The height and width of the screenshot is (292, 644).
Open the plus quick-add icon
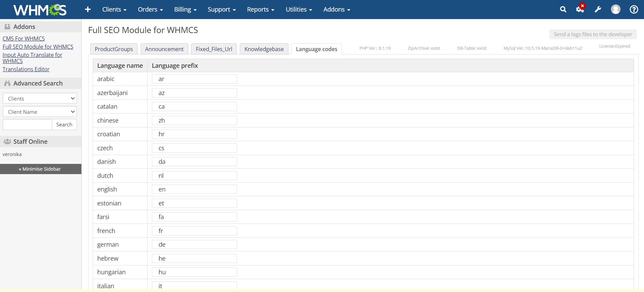click(88, 10)
